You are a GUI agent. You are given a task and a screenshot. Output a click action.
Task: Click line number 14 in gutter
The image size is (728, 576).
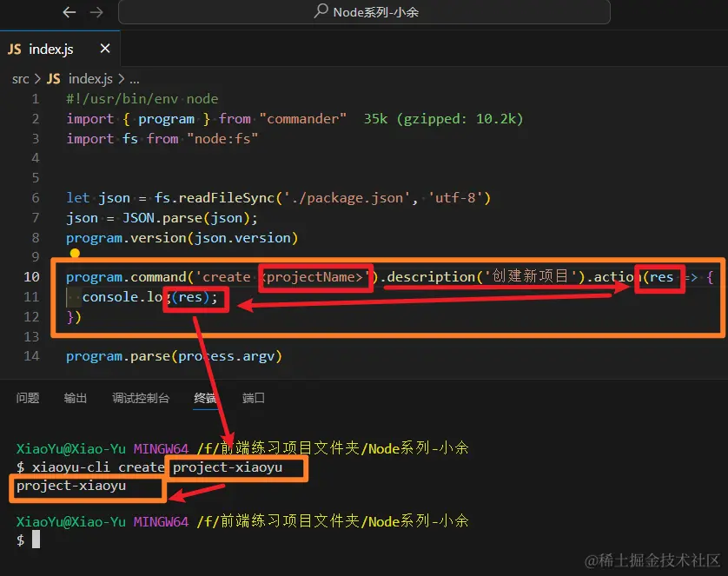click(31, 356)
